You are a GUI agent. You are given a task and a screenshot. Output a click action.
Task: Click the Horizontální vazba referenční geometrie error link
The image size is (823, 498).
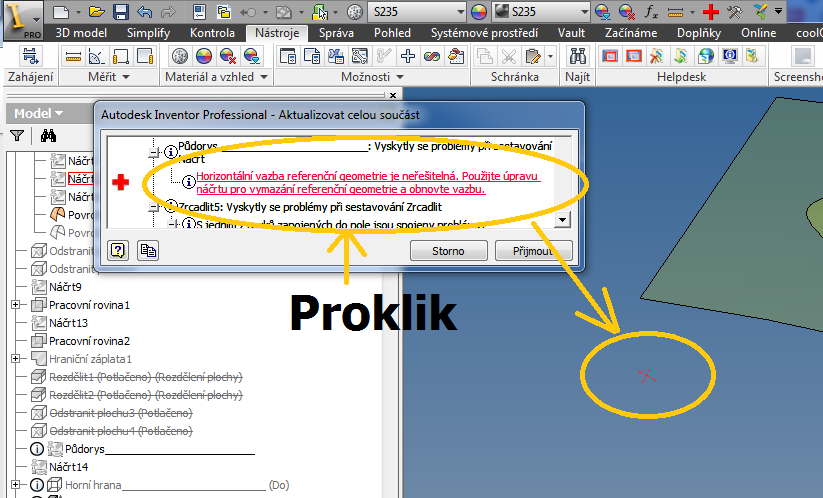(368, 183)
